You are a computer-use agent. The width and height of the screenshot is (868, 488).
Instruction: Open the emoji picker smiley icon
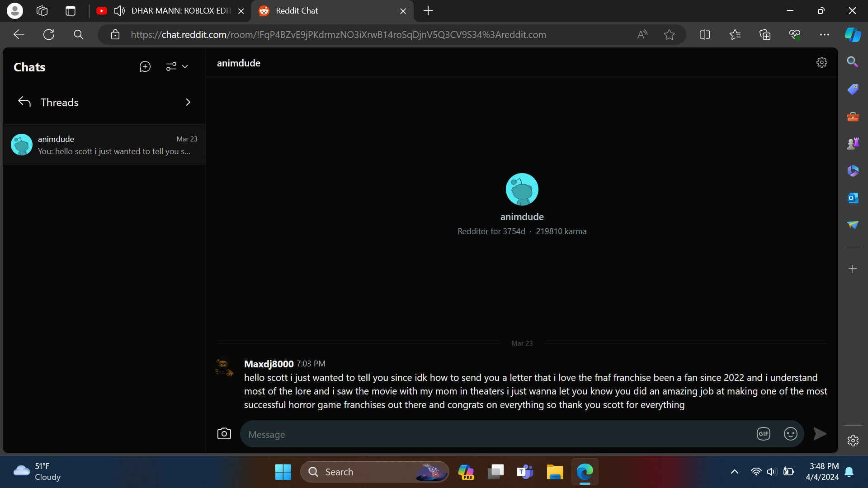click(x=790, y=434)
